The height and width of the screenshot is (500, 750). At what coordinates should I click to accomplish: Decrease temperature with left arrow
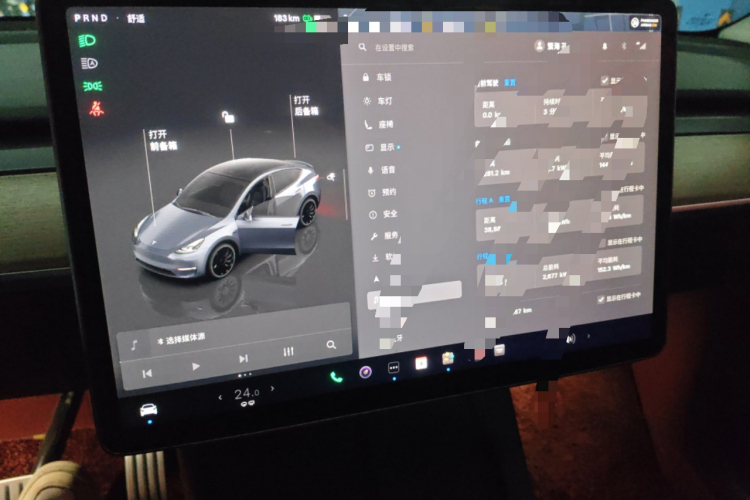click(x=219, y=399)
